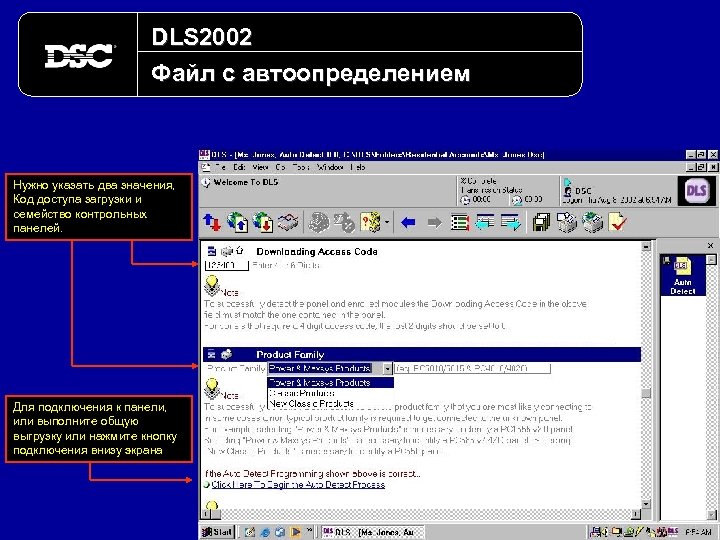Screen dimensions: 720x540
Task: Click the main pane vertical scrollbar thumb
Action: (x=646, y=394)
